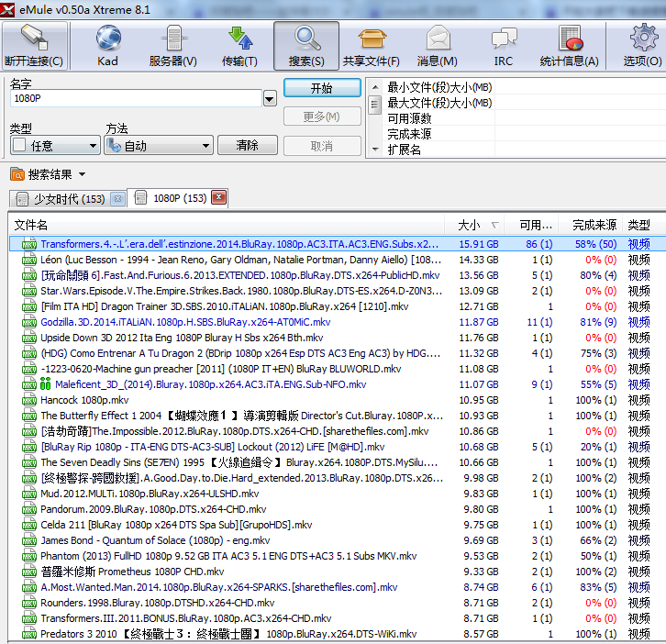Select the Upside Down 3D 2012 file row

click(x=338, y=338)
